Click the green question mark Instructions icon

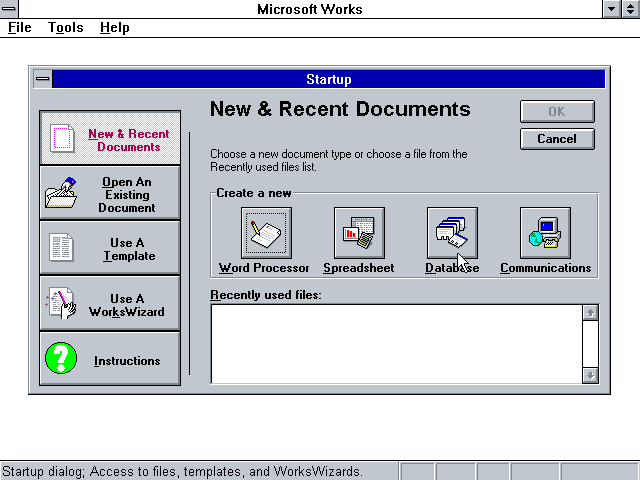point(61,358)
